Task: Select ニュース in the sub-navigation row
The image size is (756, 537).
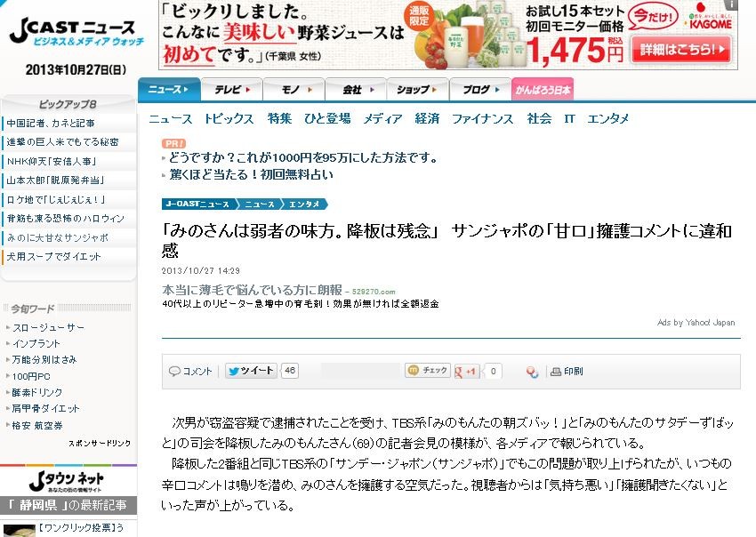Action: coord(171,118)
